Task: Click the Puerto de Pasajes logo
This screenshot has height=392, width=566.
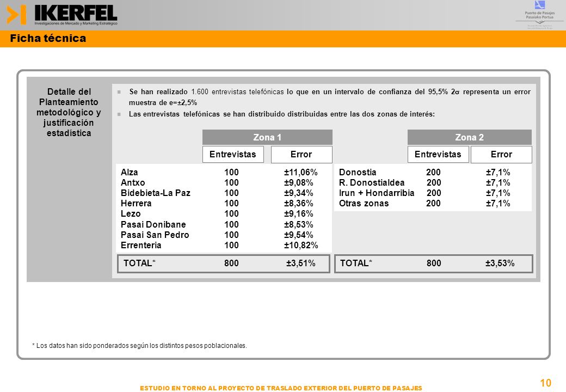Action: [540, 15]
